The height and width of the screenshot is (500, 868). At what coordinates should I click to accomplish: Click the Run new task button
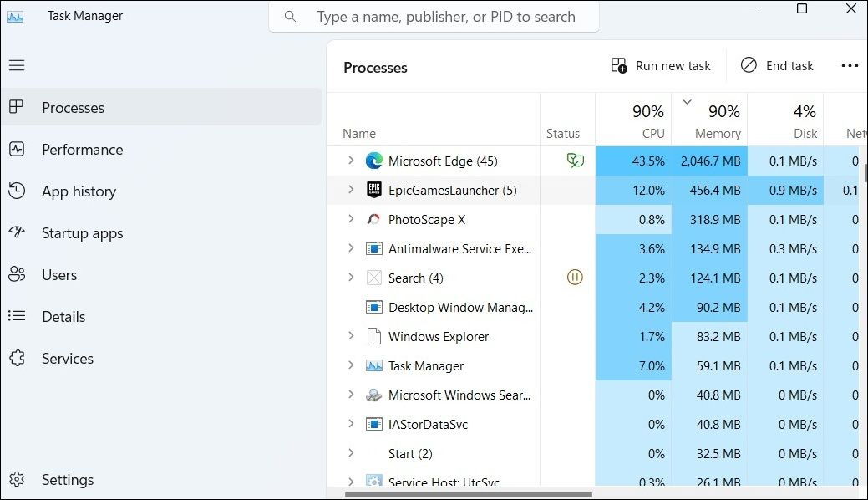[x=661, y=66]
